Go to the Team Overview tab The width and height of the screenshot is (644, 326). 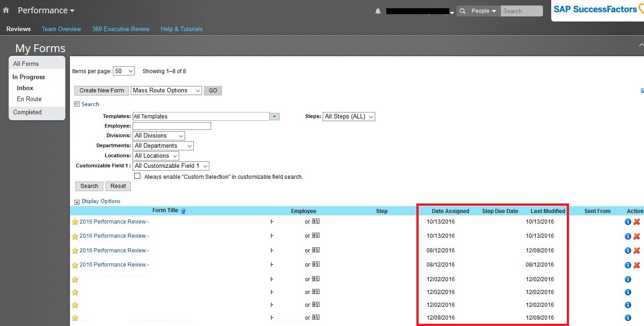pos(61,29)
